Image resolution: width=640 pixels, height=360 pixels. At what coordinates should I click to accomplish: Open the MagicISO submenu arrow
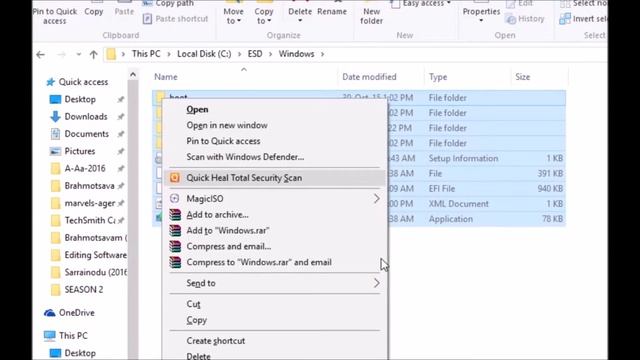[x=376, y=199]
